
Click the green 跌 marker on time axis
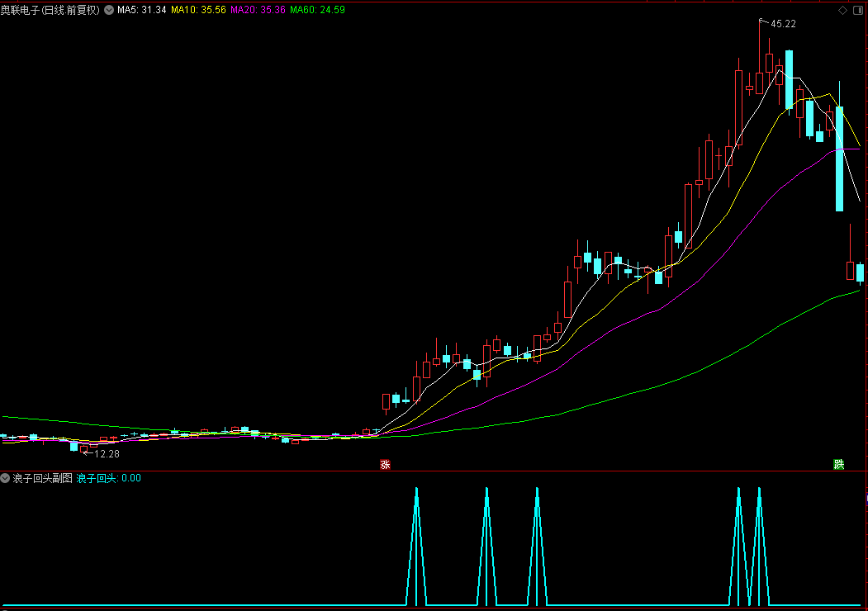839,464
